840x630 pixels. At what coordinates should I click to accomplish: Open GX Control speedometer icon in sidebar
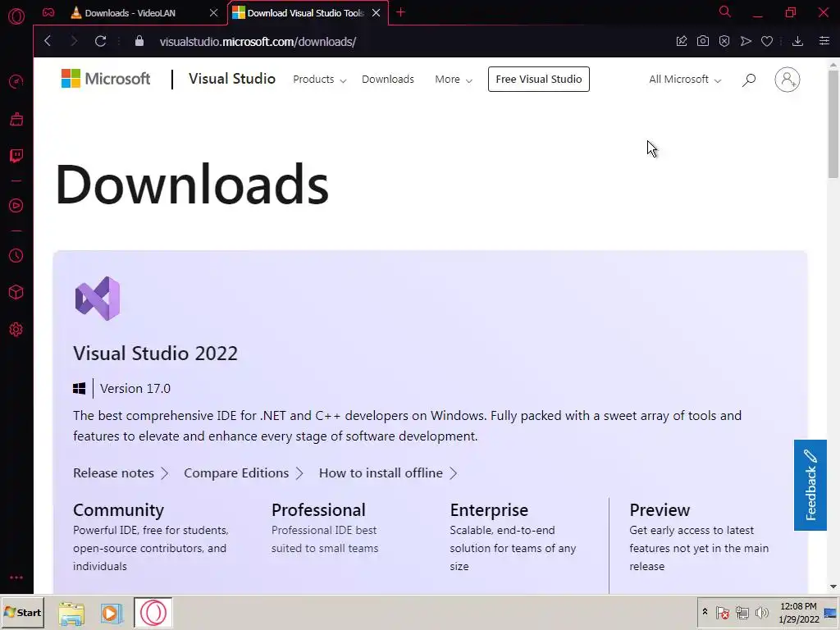(x=16, y=81)
